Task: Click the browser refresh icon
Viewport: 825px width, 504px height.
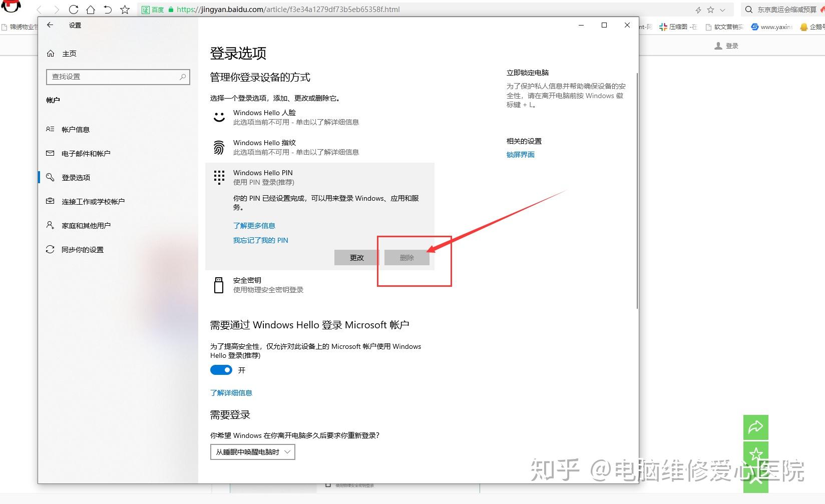Action: point(74,9)
